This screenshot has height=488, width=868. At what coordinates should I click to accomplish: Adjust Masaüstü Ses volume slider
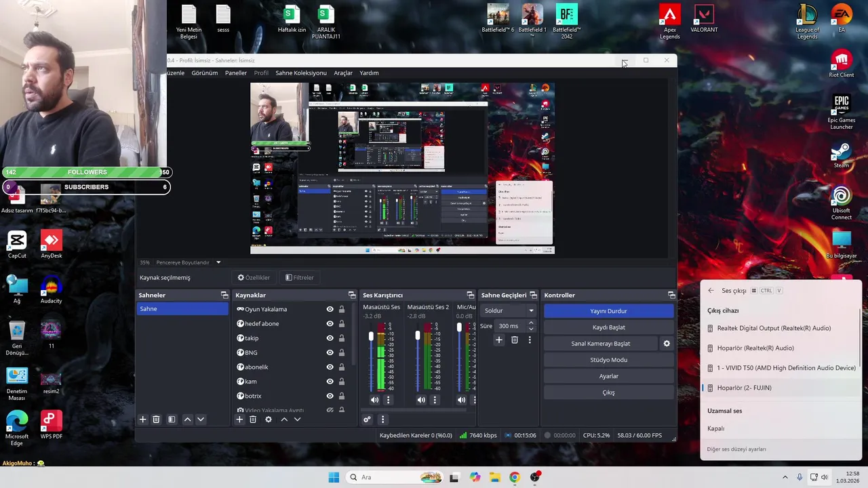371,337
